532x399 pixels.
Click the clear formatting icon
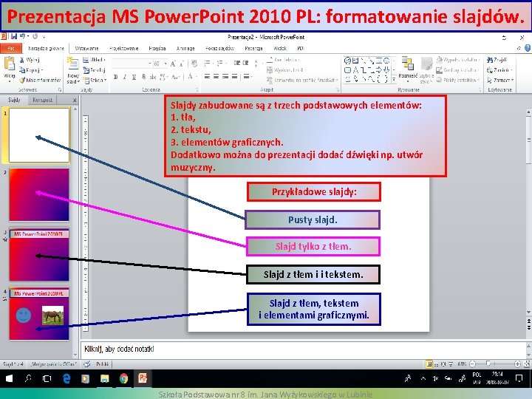click(x=194, y=64)
